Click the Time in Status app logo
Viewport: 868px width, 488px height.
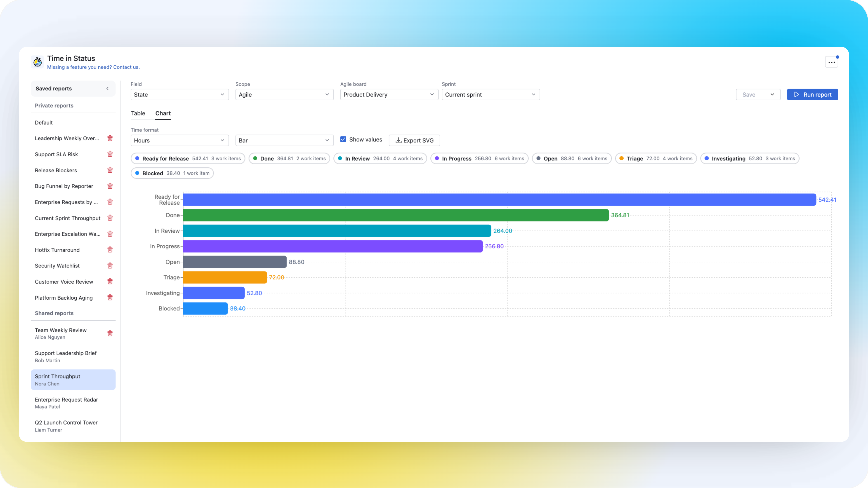[38, 62]
